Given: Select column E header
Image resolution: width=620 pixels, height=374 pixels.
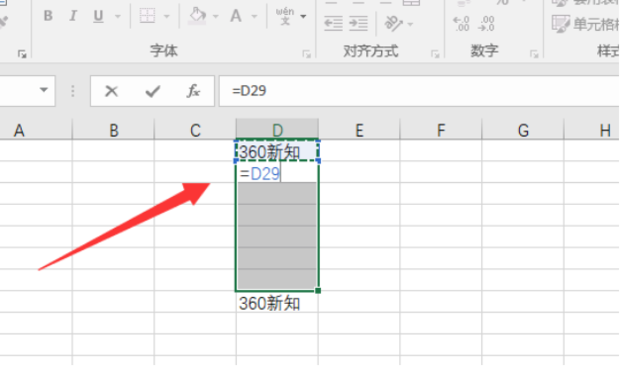Looking at the screenshot, I should 359,130.
